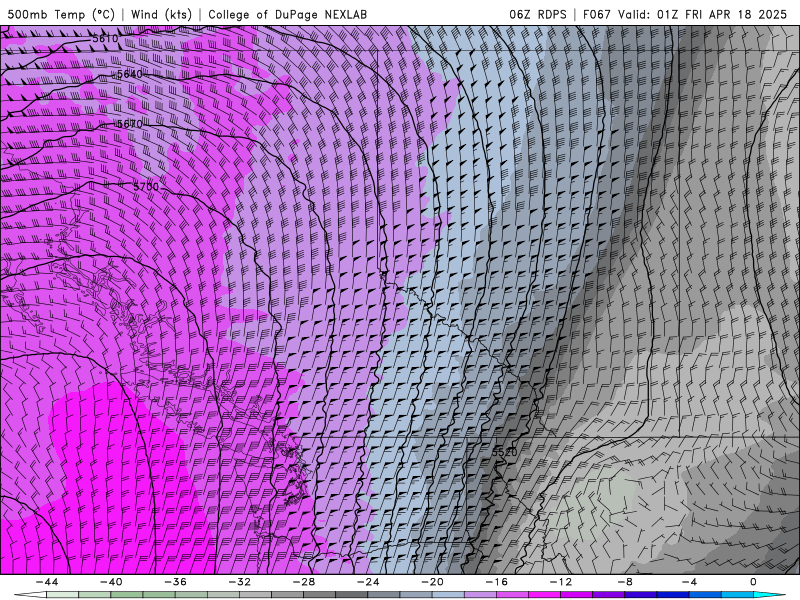This screenshot has width=800, height=600.
Task: Click the 5670 height contour label
Action: pyautogui.click(x=130, y=124)
